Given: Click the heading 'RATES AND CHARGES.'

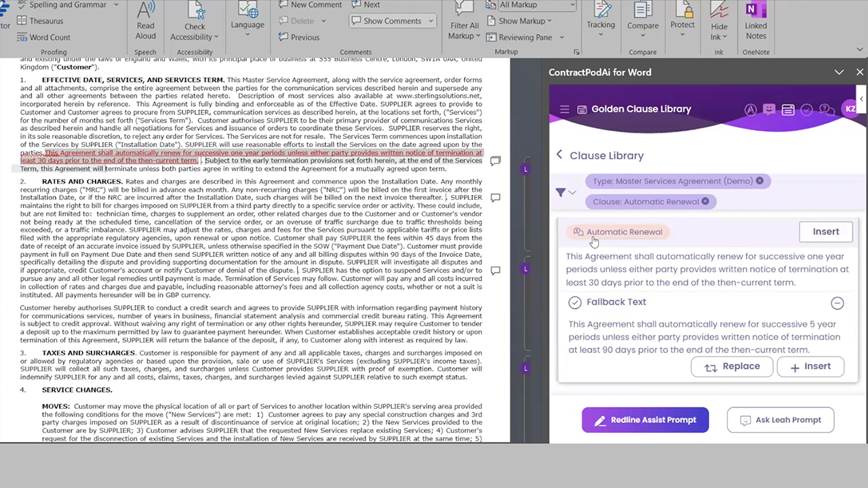Looking at the screenshot, I should (x=82, y=182).
